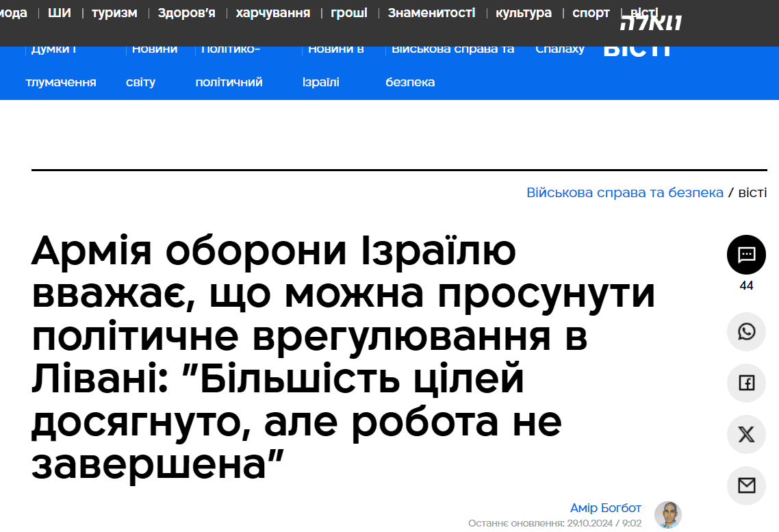This screenshot has width=779, height=532.
Task: Open the 'туризм' top menu item
Action: point(114,13)
